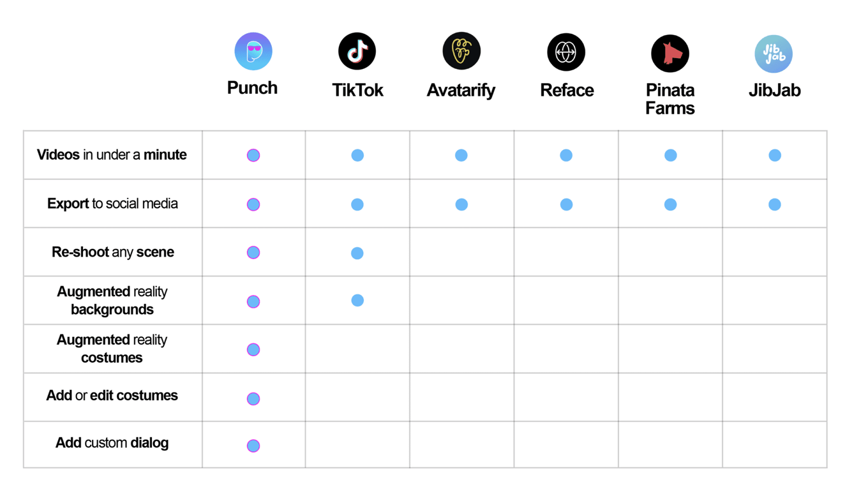
Task: Click the 'Export to social media' row label
Action: click(112, 204)
